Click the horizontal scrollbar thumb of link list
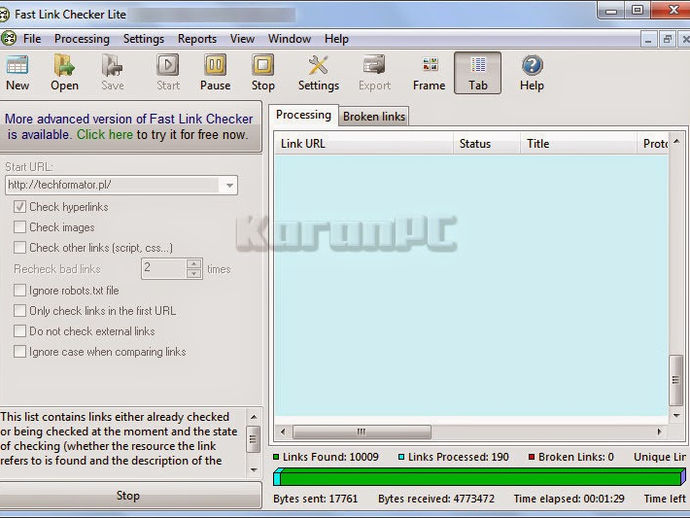This screenshot has width=690, height=518. coord(362,432)
